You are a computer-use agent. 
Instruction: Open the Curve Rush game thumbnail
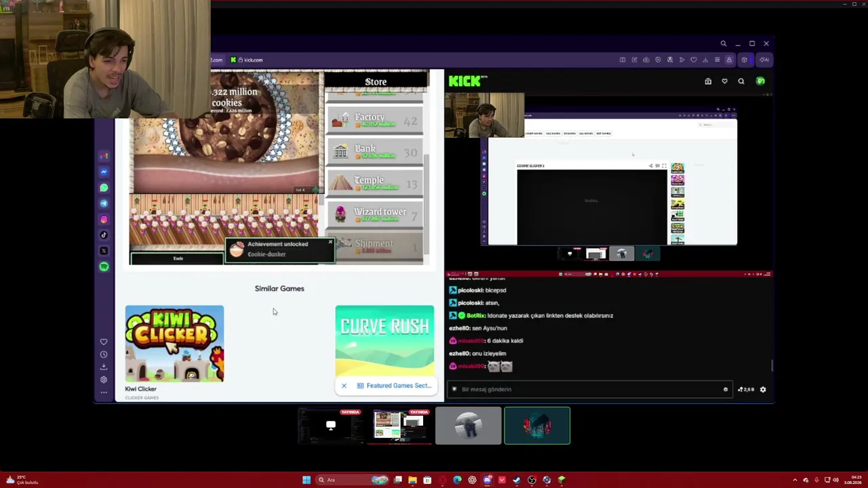point(384,340)
